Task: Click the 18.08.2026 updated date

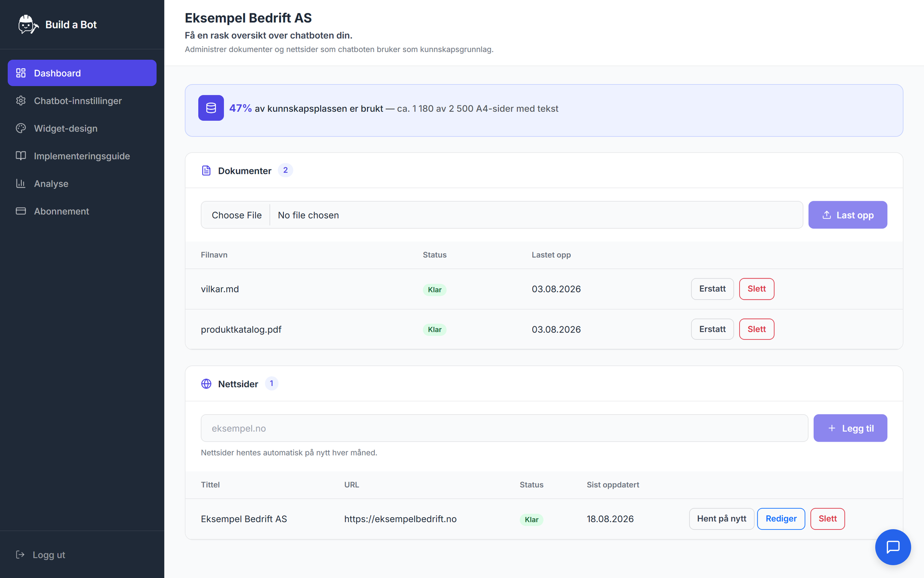Action: pos(610,519)
